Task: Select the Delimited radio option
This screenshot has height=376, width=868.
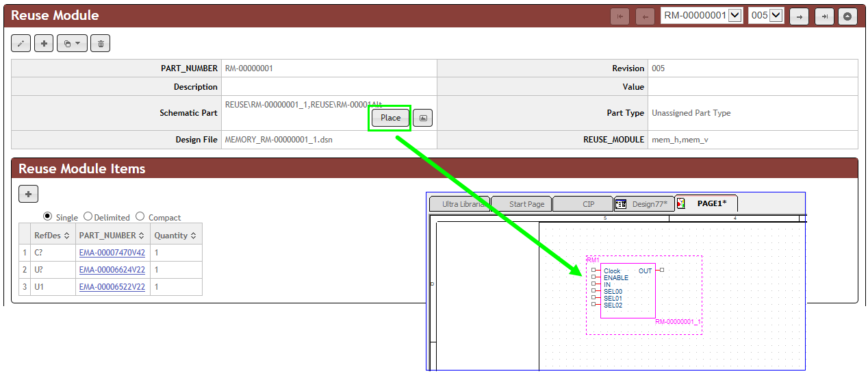Action: 88,216
